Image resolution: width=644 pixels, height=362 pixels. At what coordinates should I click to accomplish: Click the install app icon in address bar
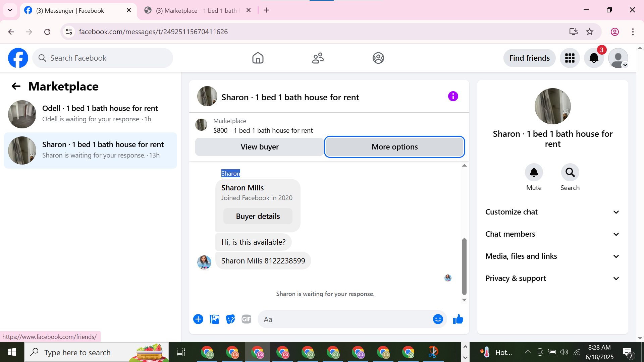coord(573,32)
